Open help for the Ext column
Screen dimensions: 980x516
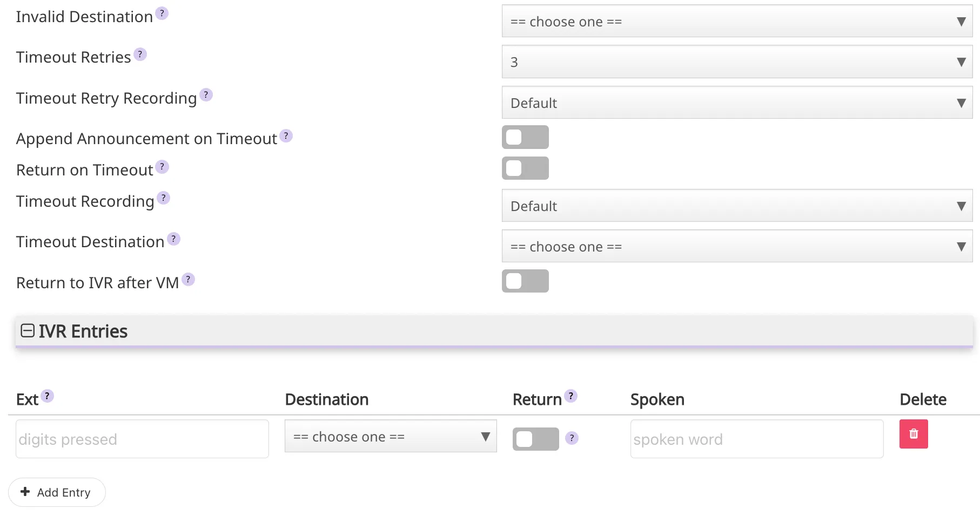tap(48, 395)
